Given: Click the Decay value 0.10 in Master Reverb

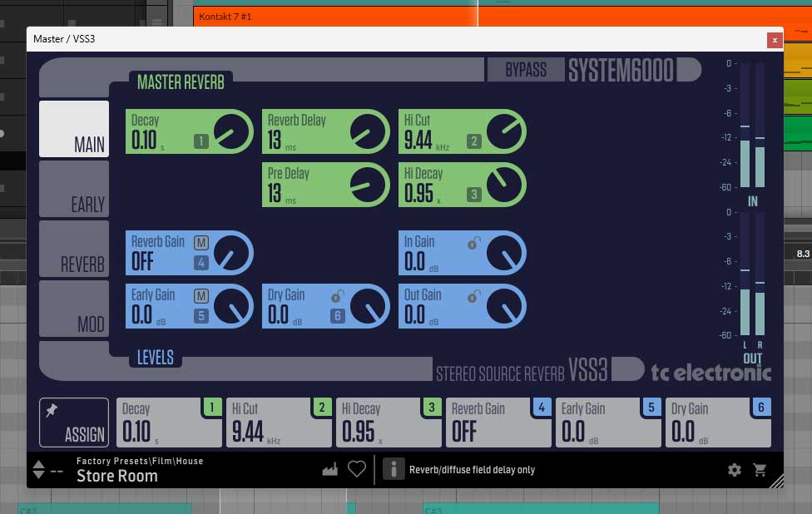Looking at the screenshot, I should pos(143,141).
